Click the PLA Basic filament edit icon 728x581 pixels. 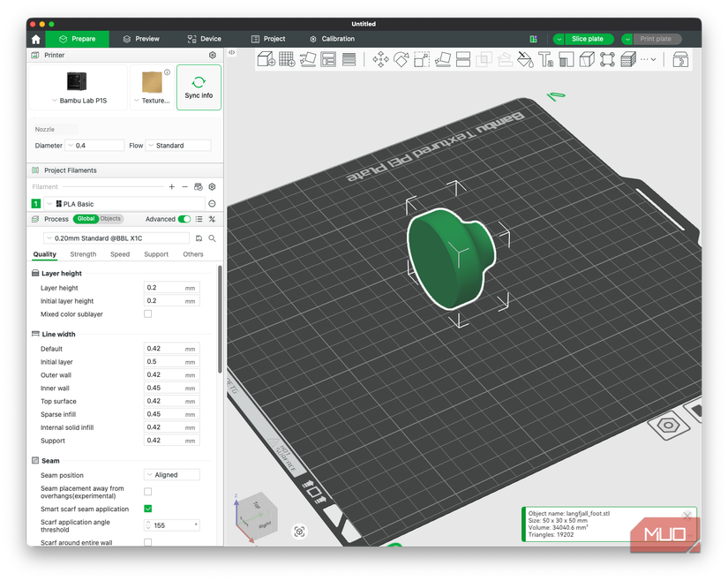coord(212,203)
